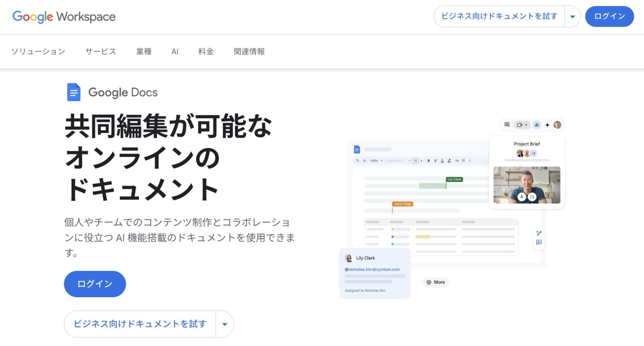Viewport: 644px width, 346px height.
Task: Open the 業種 menu
Action: pos(144,51)
